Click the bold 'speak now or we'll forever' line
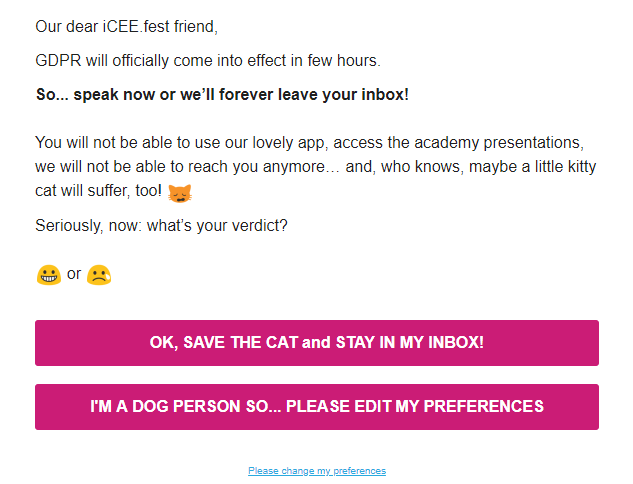 tap(222, 94)
